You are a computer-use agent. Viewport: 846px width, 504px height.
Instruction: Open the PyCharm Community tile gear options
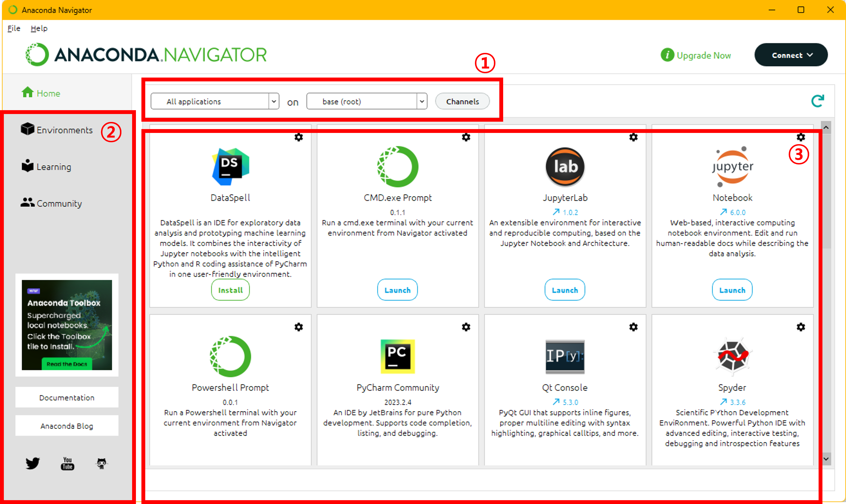tap(466, 327)
